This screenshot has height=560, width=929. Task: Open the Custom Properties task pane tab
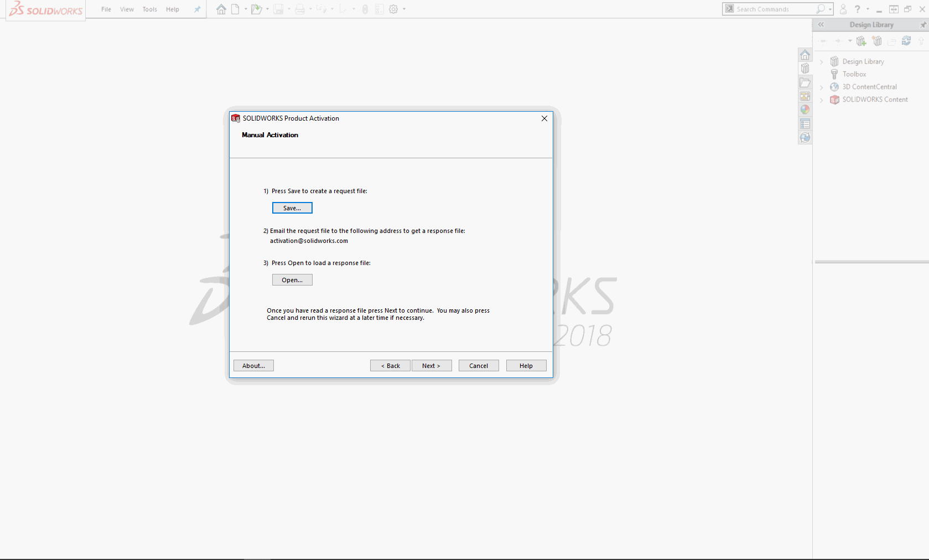click(805, 124)
